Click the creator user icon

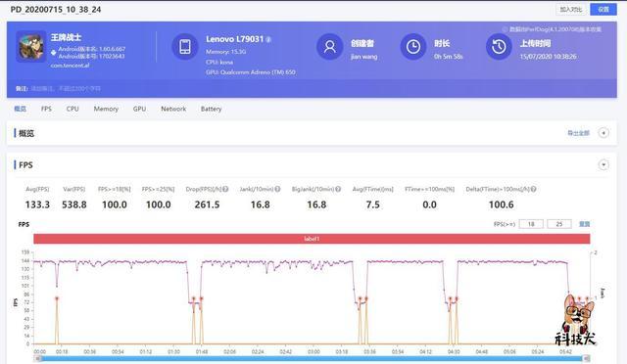coord(329,47)
